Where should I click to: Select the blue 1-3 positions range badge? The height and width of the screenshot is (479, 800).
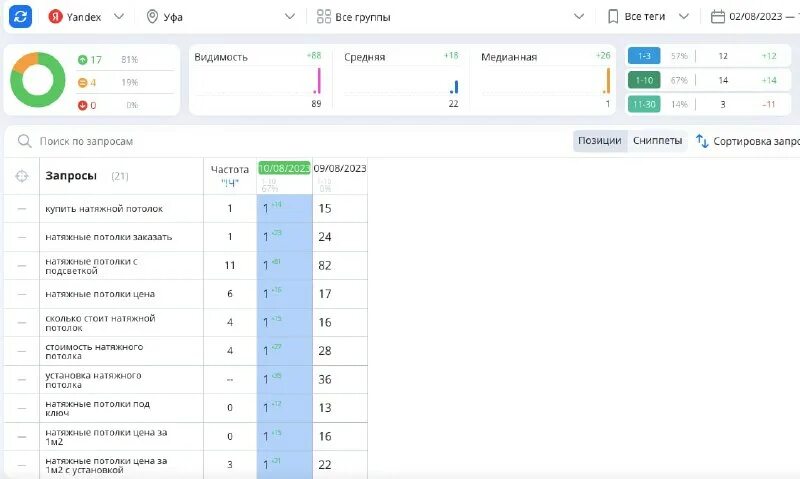(644, 56)
